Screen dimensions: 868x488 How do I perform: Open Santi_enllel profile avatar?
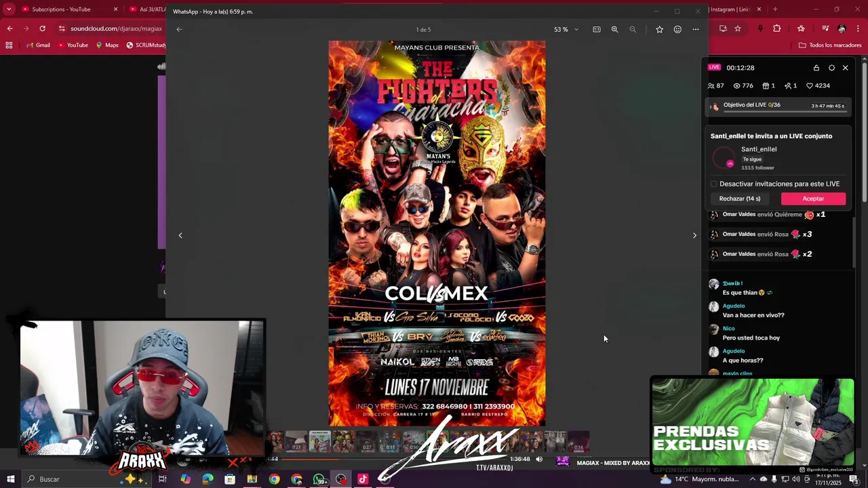point(724,158)
